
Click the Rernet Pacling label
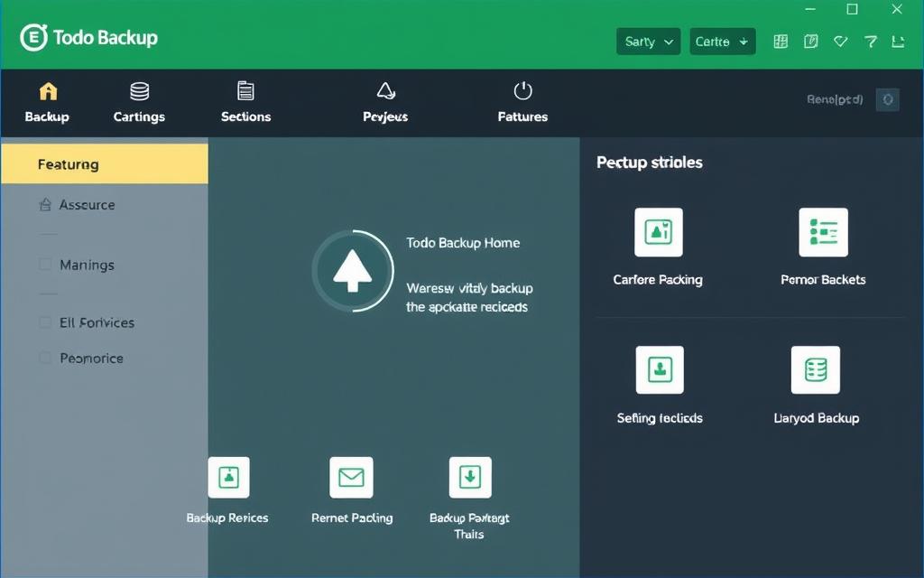[x=352, y=517]
